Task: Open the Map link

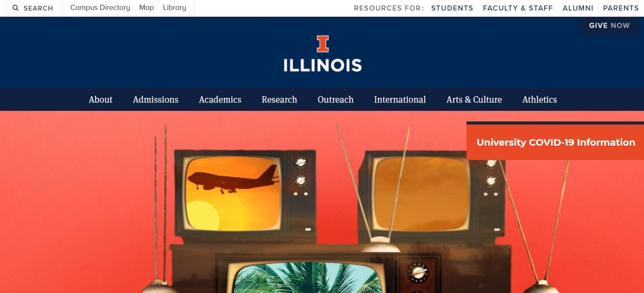Action: [146, 8]
